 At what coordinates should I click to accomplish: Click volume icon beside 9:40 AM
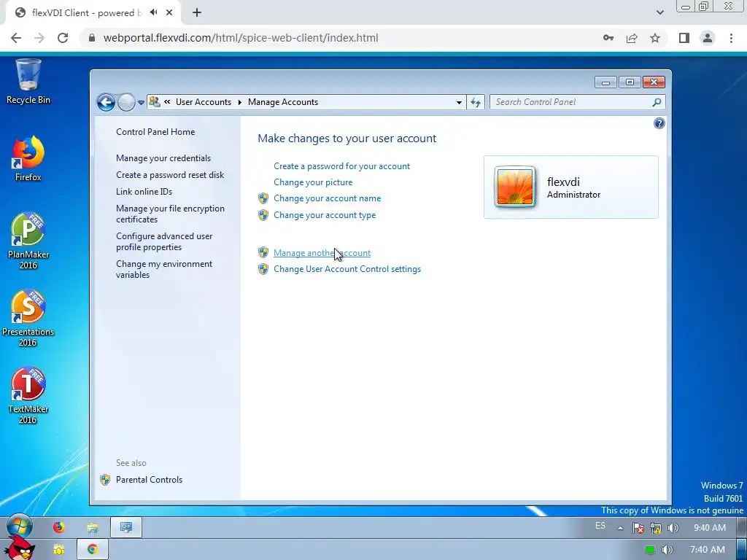673,528
